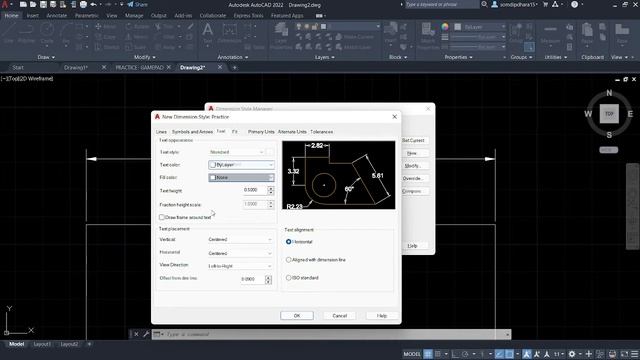Viewport: 640px width, 360px height.
Task: Click the new drawing plus tab button
Action: point(234,67)
